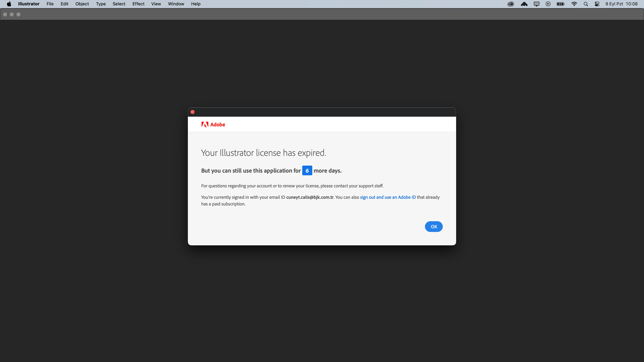The image size is (644, 362).
Task: Open the File menu
Action: click(50, 4)
